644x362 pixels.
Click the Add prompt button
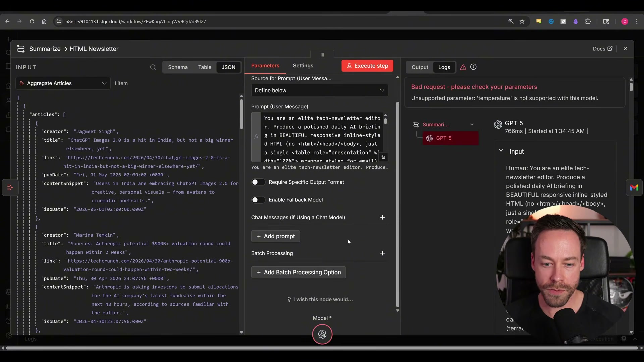(275, 236)
